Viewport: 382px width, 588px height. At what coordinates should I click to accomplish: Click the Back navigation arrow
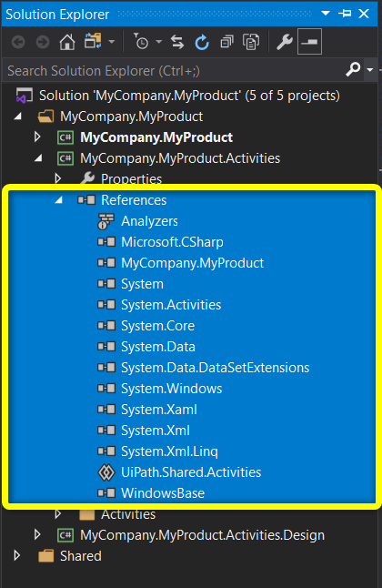(x=18, y=42)
